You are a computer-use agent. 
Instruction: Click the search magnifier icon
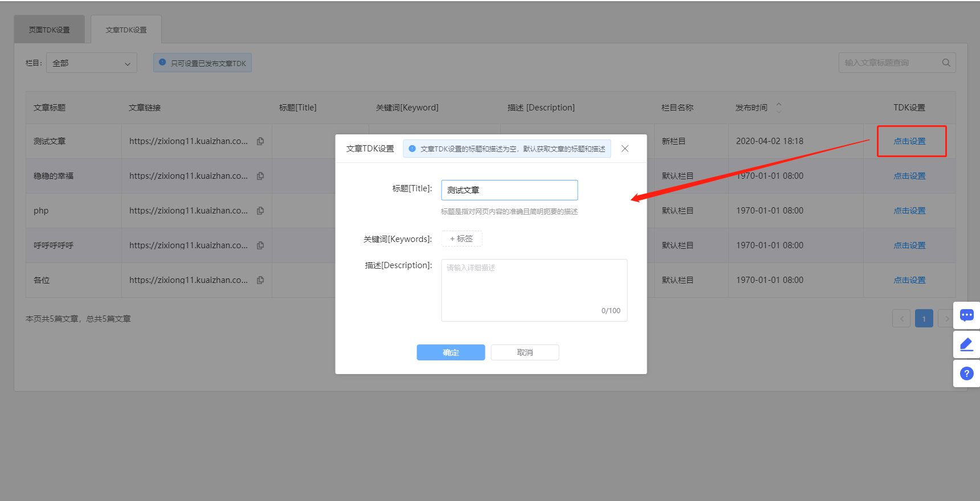click(946, 63)
